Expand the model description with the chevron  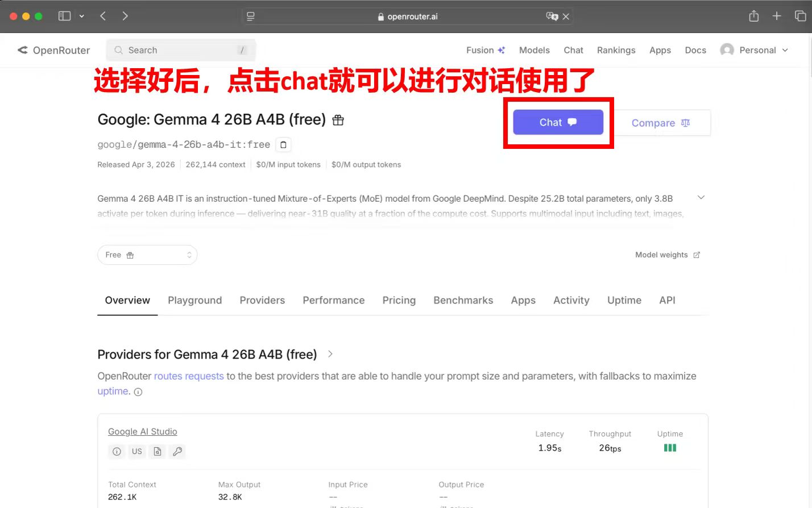tap(701, 197)
